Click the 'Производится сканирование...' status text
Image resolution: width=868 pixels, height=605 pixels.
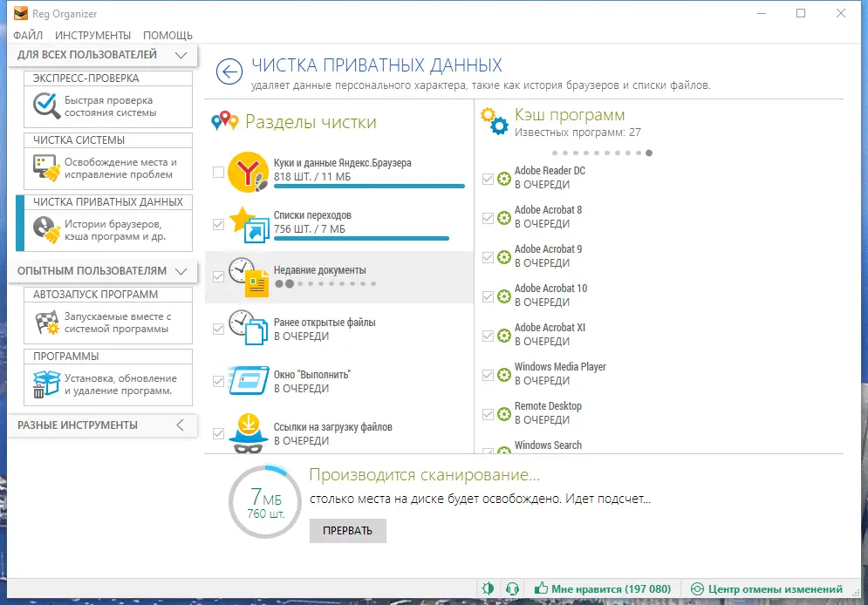tap(424, 475)
